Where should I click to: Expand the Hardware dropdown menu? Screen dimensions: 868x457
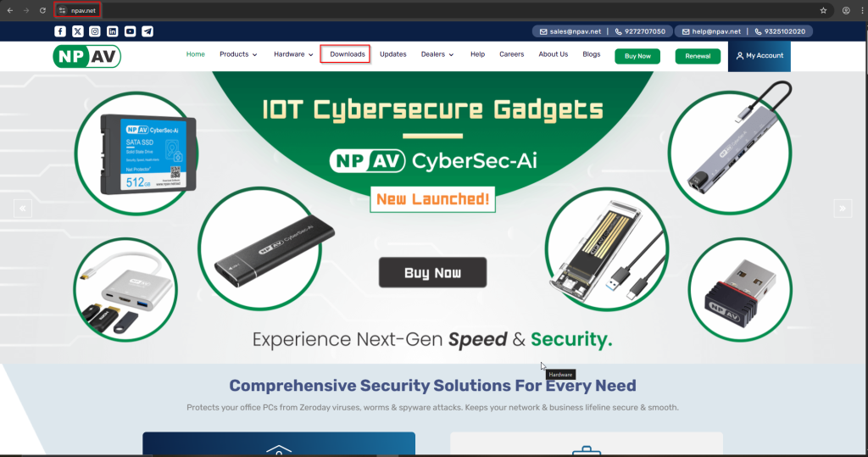(x=293, y=54)
